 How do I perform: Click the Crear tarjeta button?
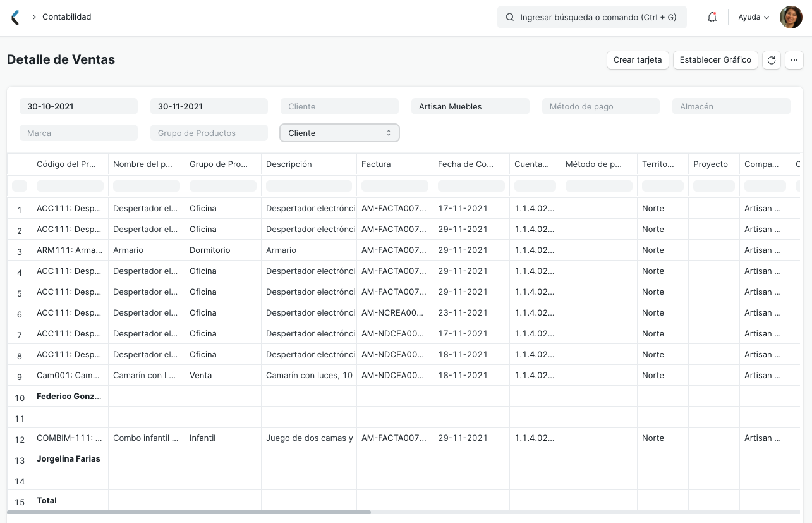tap(638, 60)
